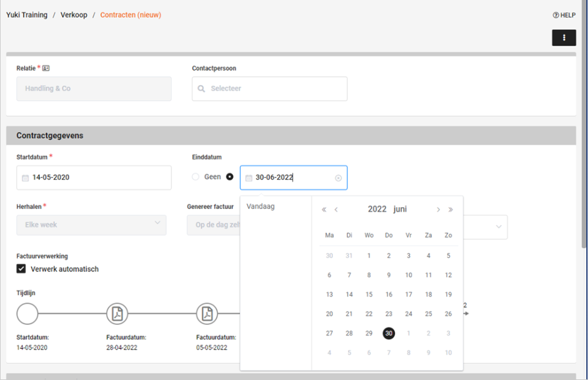This screenshot has width=588, height=380.
Task: Click the calendar icon in Startdatum field
Action: tap(25, 178)
